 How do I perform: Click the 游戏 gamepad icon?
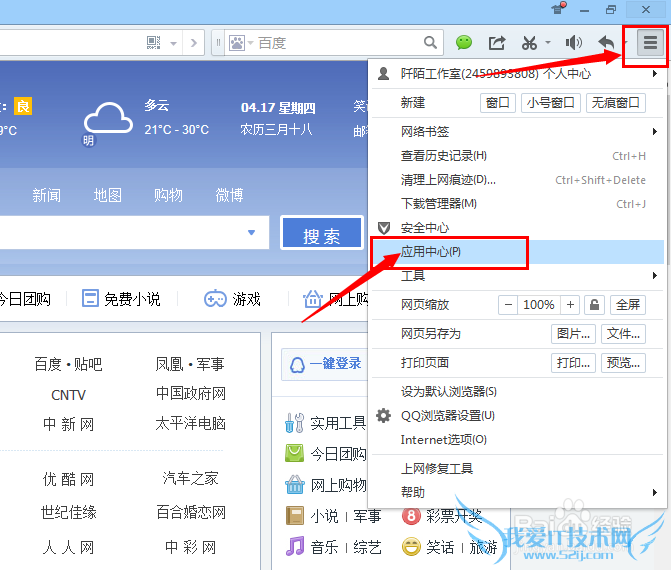[215, 299]
